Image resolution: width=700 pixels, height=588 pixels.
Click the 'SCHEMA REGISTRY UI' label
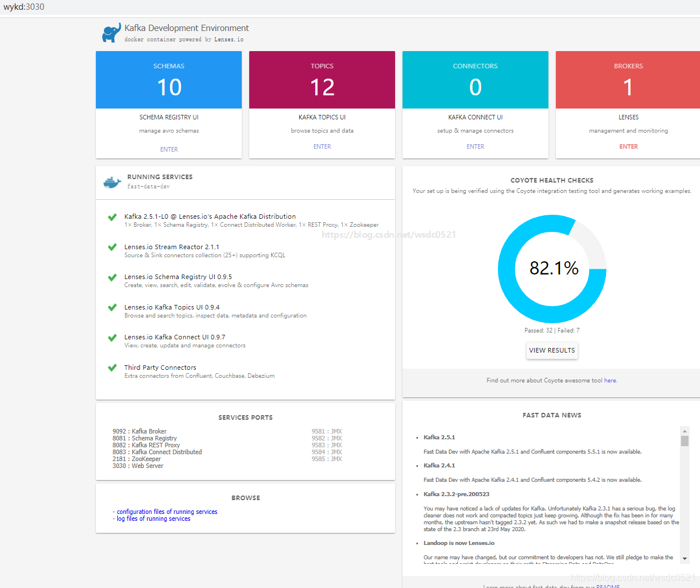click(169, 117)
